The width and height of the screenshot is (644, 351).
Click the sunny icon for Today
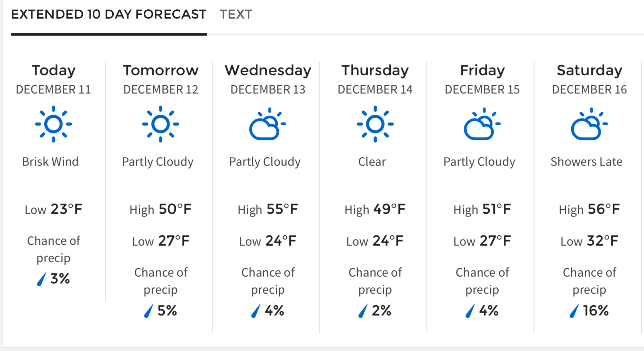pos(53,124)
